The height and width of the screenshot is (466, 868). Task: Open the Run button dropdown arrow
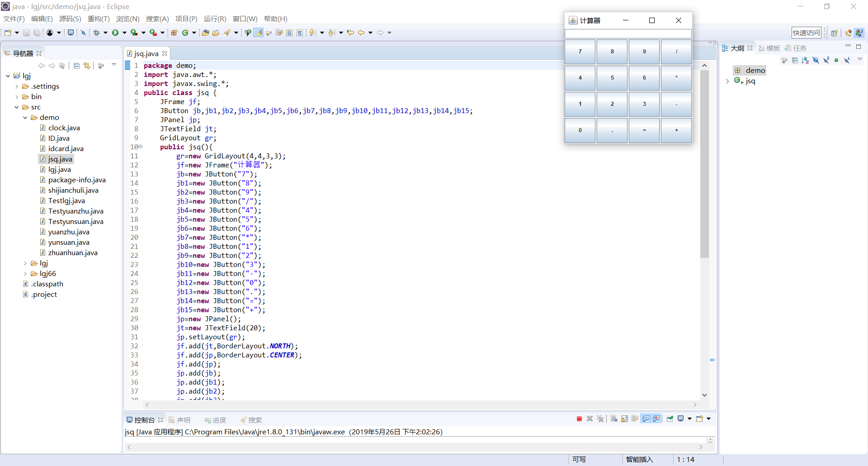point(124,33)
